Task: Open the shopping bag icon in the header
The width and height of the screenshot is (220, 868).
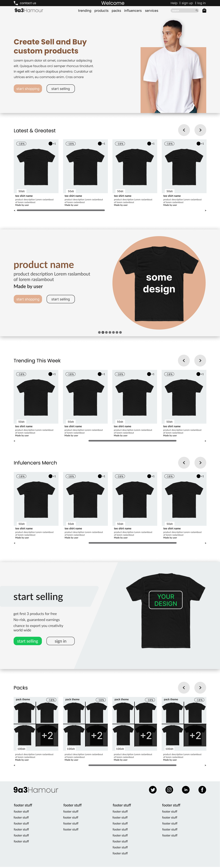Action: pyautogui.click(x=204, y=10)
